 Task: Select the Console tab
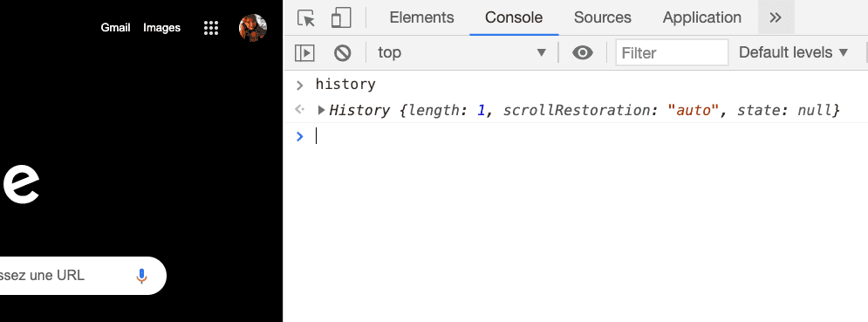coord(514,17)
